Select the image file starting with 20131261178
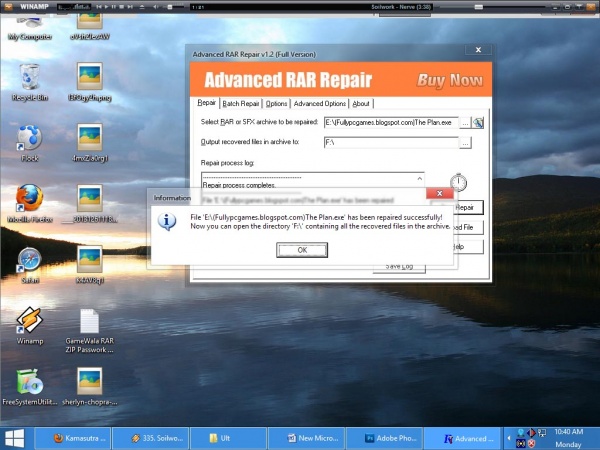This screenshot has height=450, width=600. [x=90, y=204]
